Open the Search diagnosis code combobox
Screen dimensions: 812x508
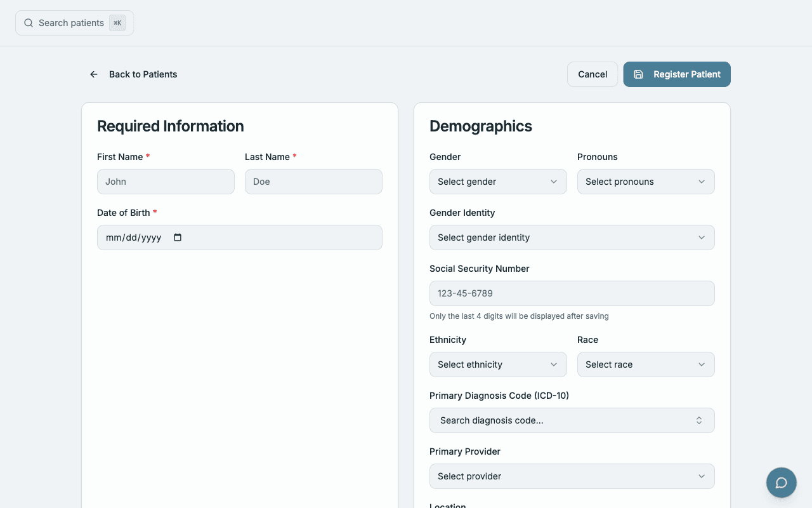click(572, 420)
